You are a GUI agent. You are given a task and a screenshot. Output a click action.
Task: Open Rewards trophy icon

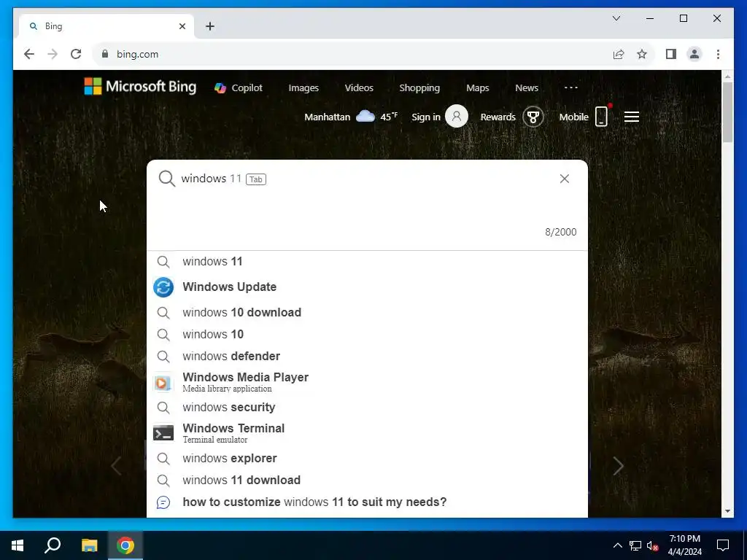533,117
